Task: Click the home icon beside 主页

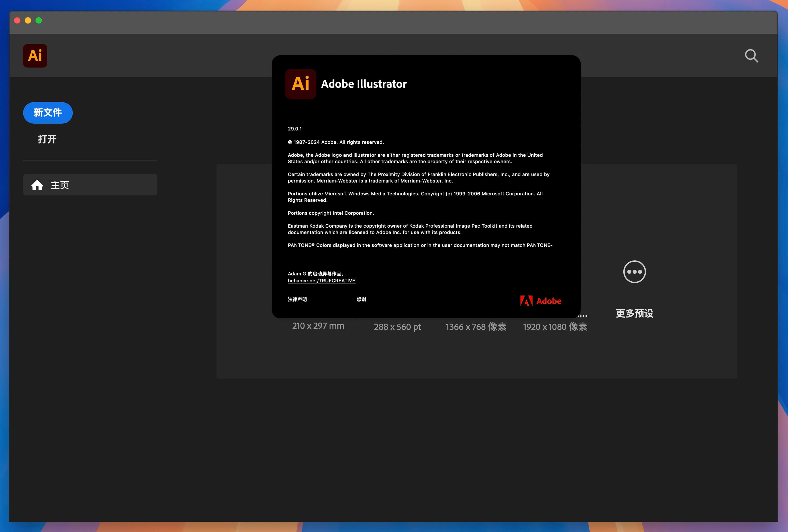Action: click(x=37, y=185)
